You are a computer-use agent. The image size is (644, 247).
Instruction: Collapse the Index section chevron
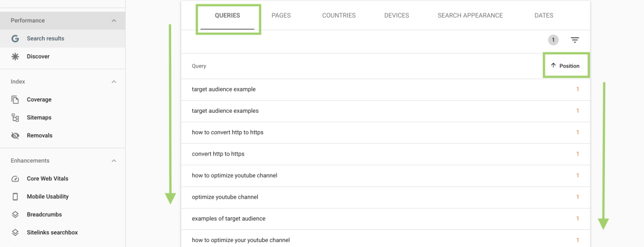tap(114, 82)
